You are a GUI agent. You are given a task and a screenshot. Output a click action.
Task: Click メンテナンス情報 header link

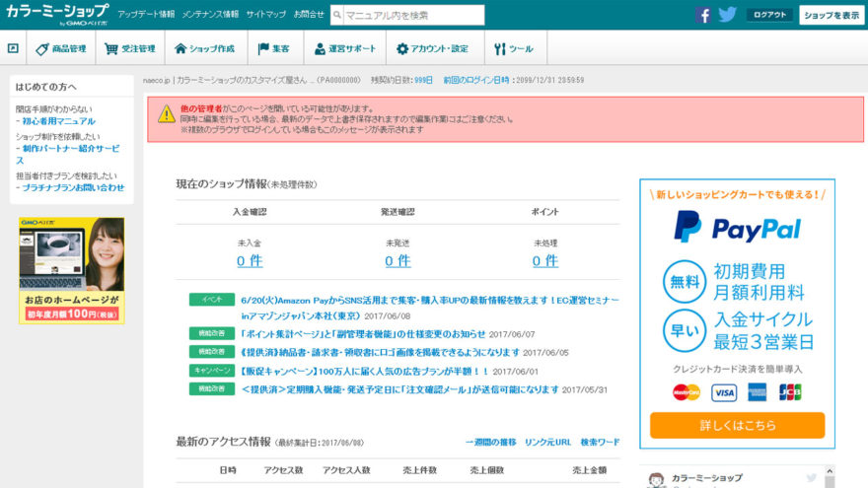coord(210,15)
